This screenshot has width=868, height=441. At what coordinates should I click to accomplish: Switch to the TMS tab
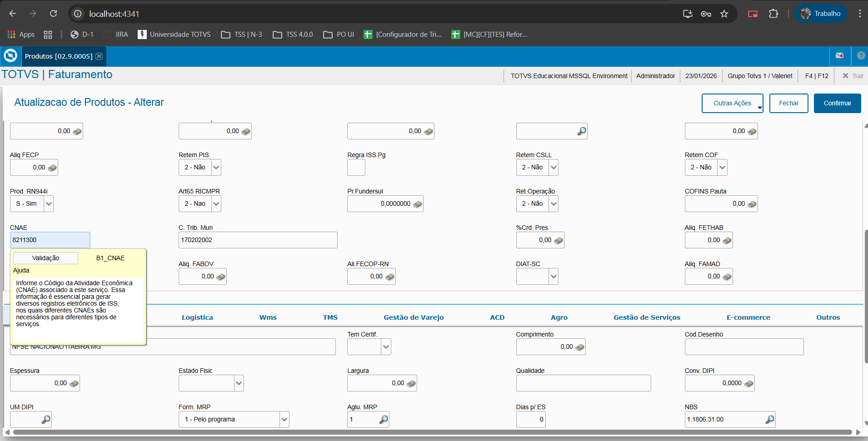pyautogui.click(x=330, y=317)
